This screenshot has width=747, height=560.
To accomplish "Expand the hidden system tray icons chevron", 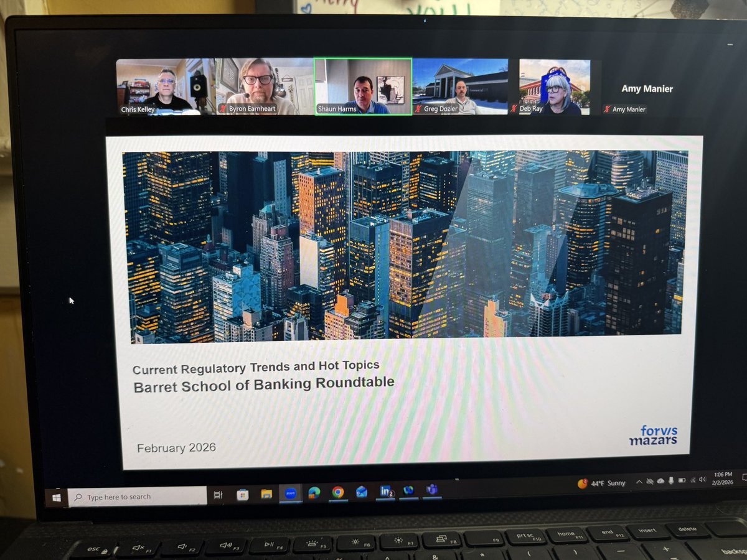I will [x=639, y=482].
